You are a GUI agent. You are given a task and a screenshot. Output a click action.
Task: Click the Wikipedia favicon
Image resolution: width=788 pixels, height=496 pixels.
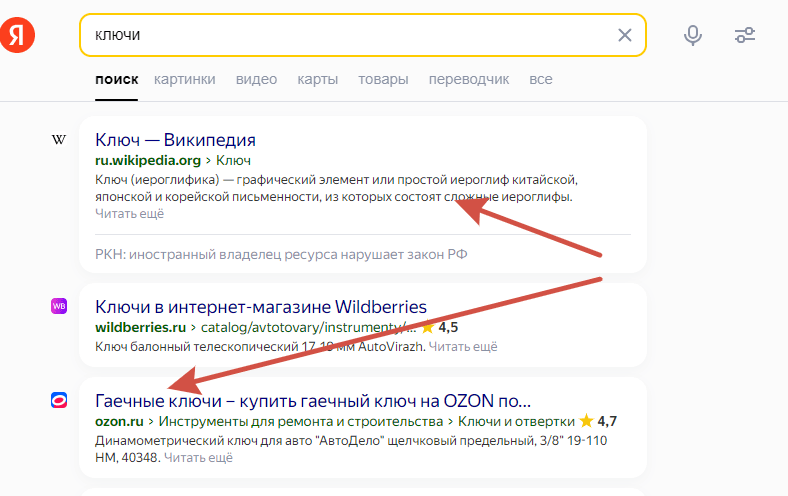pyautogui.click(x=59, y=140)
